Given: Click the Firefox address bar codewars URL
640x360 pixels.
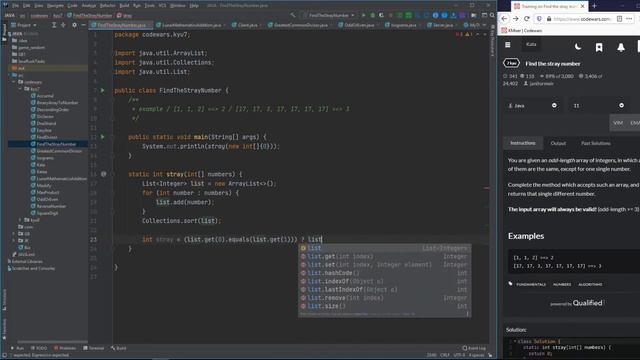Looking at the screenshot, I should 582,19.
